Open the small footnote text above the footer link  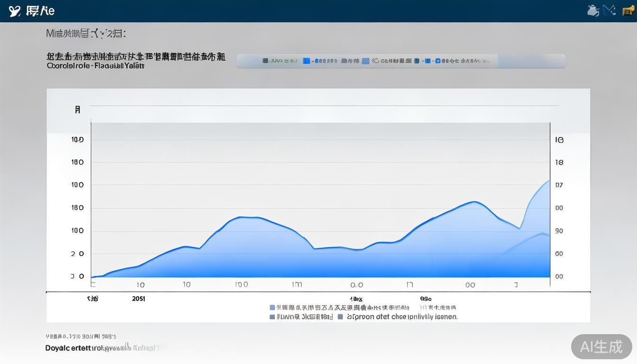tap(81, 336)
